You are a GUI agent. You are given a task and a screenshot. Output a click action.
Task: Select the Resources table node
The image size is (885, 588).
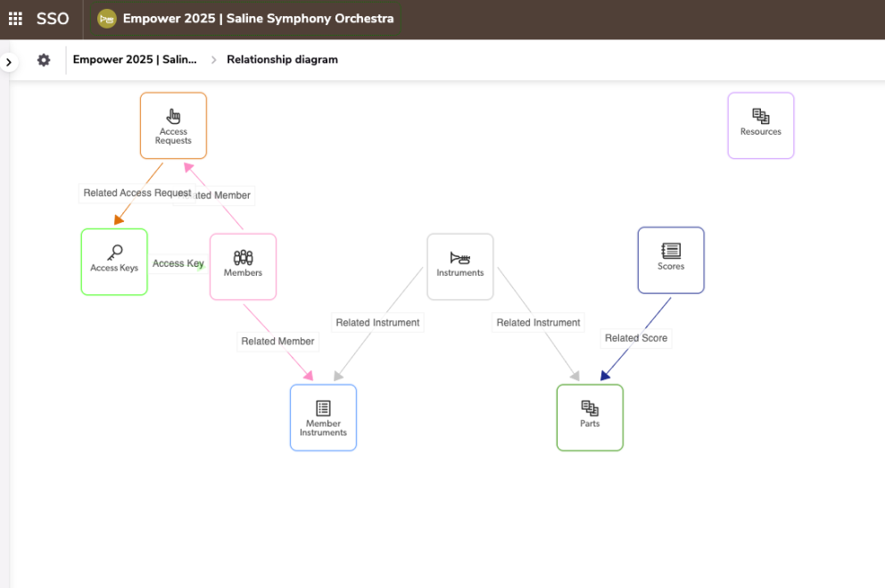tap(760, 126)
